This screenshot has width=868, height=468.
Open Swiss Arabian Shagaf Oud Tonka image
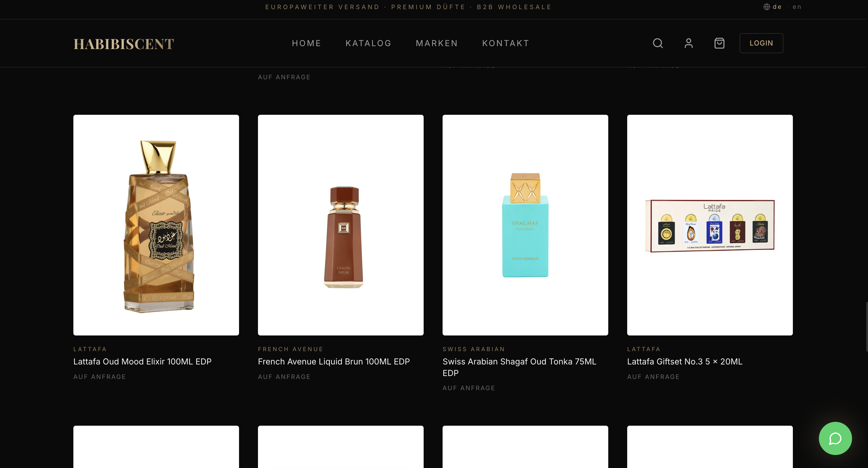pos(525,225)
